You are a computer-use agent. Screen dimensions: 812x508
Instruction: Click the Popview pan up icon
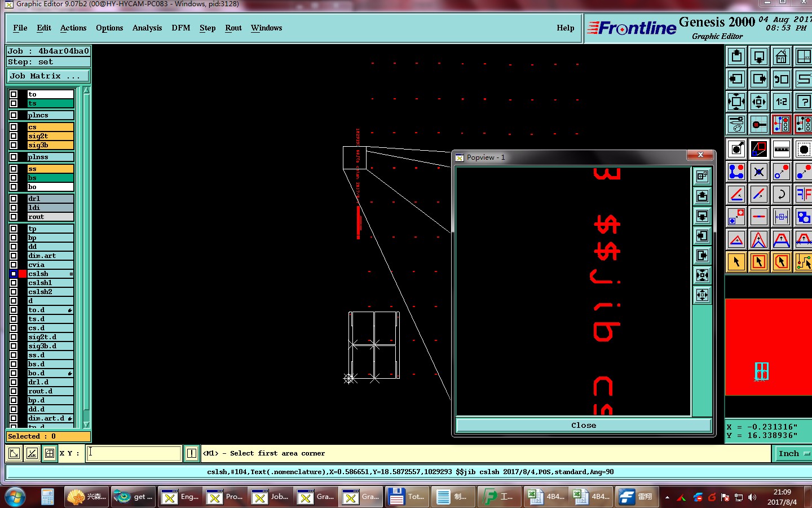click(x=702, y=196)
